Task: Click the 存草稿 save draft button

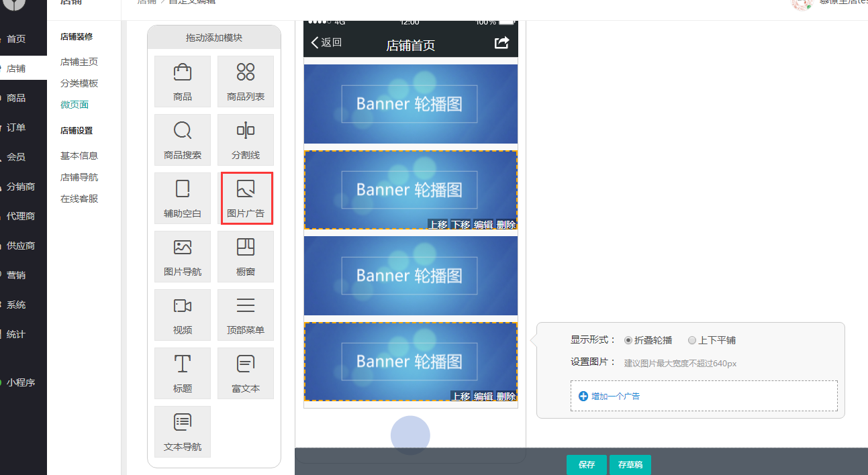Action: click(x=630, y=464)
